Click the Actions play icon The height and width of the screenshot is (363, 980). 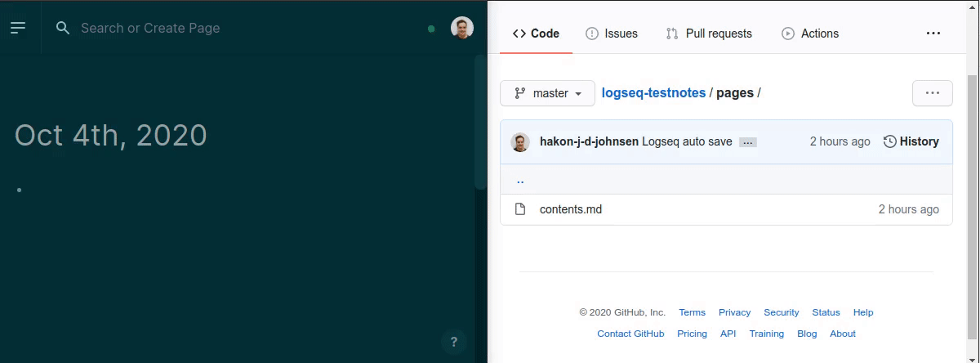click(788, 34)
